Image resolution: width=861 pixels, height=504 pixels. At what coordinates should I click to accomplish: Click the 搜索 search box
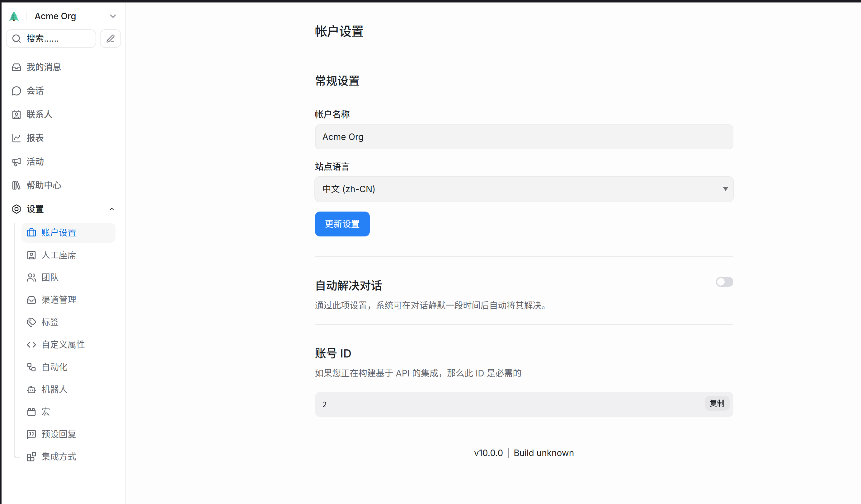[51, 39]
